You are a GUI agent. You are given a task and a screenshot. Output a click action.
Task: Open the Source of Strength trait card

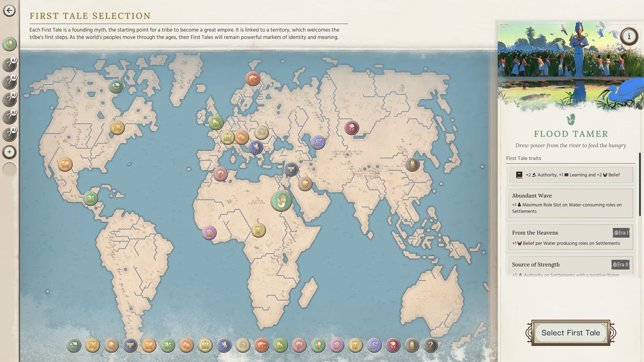(571, 267)
